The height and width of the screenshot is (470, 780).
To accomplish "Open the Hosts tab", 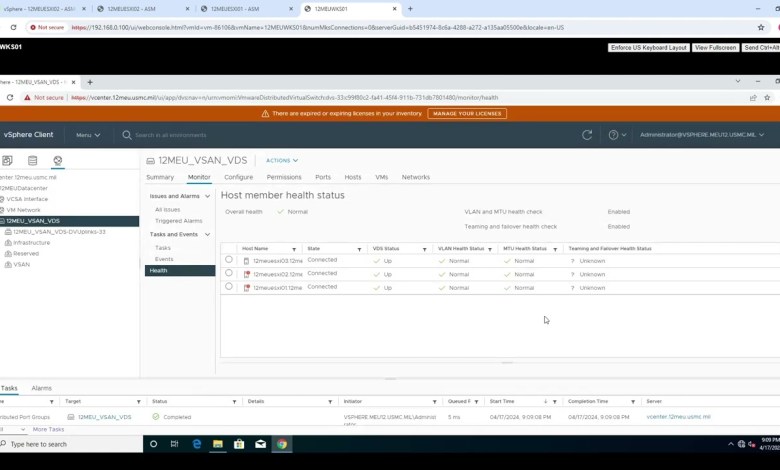I will 353,177.
